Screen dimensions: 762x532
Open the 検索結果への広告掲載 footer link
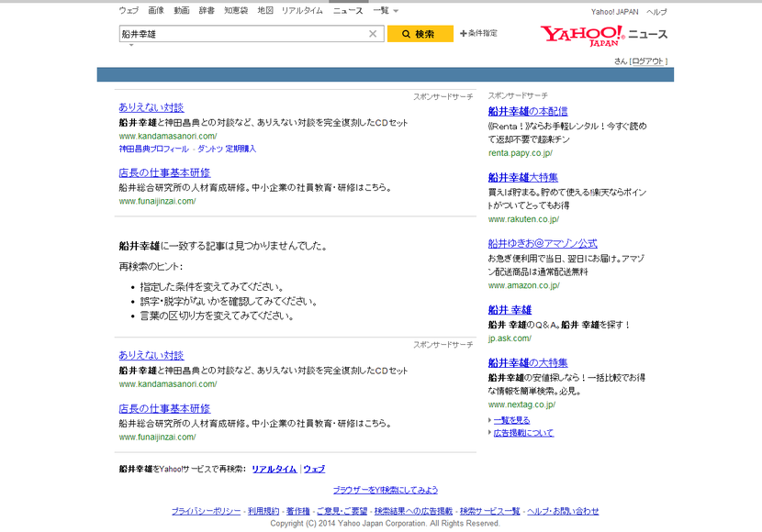[x=413, y=511]
